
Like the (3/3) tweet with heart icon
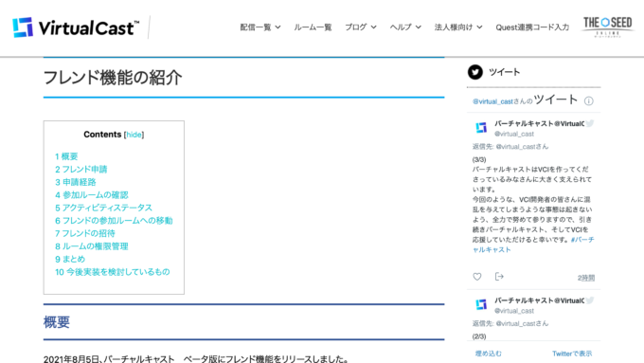(476, 277)
